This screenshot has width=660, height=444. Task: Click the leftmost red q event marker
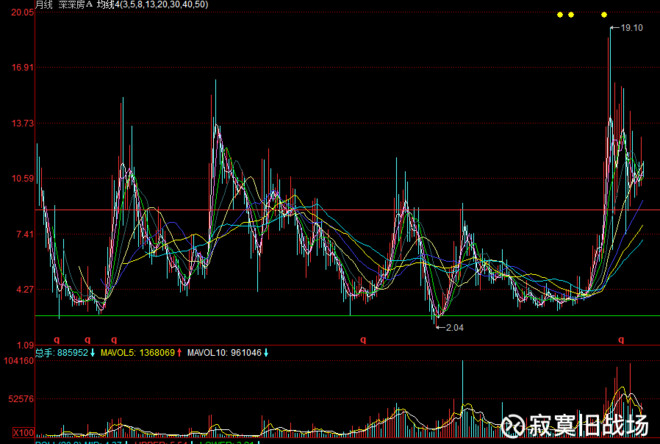click(56, 340)
